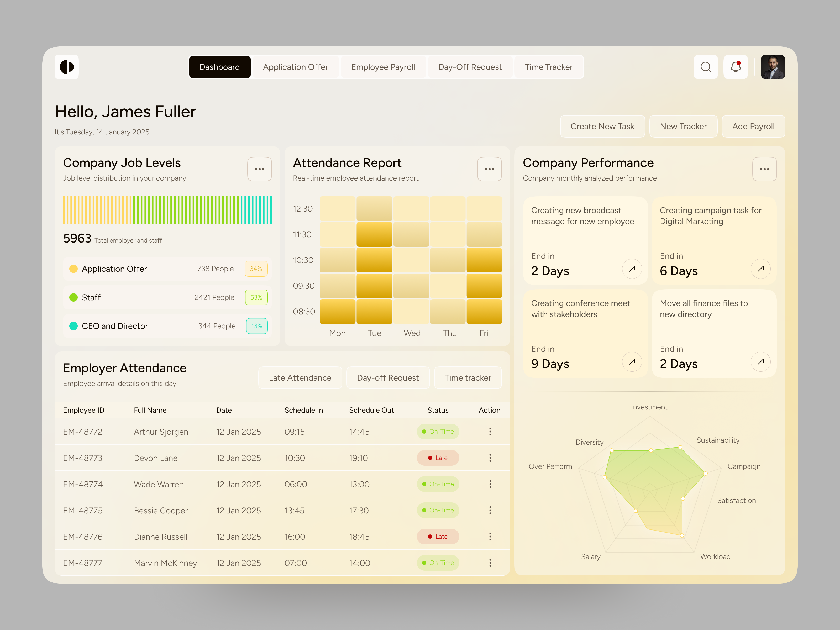The width and height of the screenshot is (840, 630).
Task: Open the notifications bell
Action: pyautogui.click(x=736, y=67)
